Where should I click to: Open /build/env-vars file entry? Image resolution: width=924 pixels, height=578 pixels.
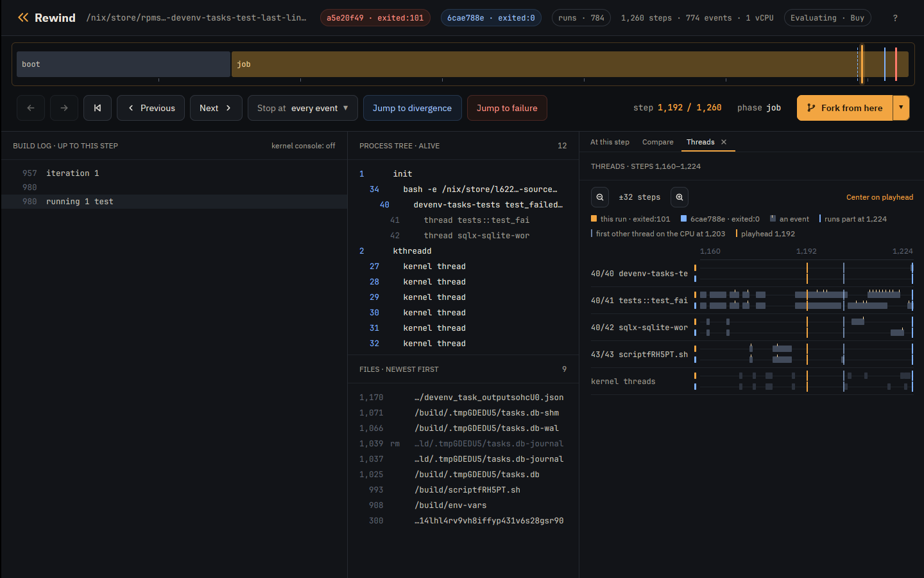463,505
